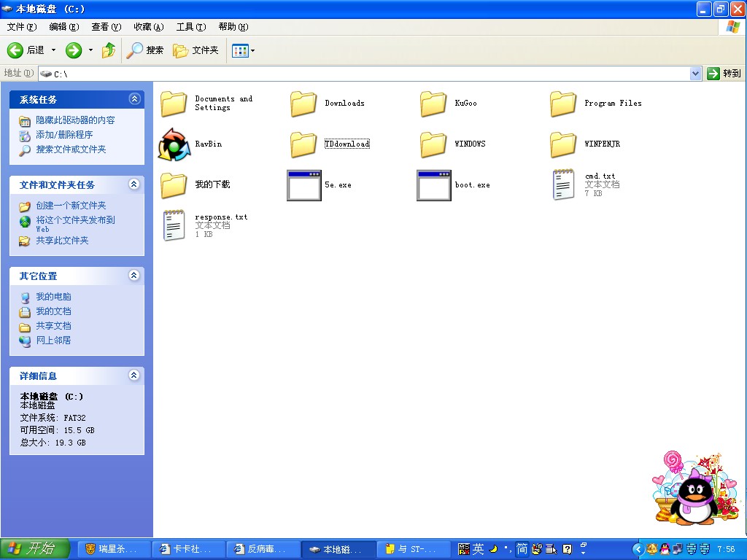Select the Downloads folder icon

303,104
